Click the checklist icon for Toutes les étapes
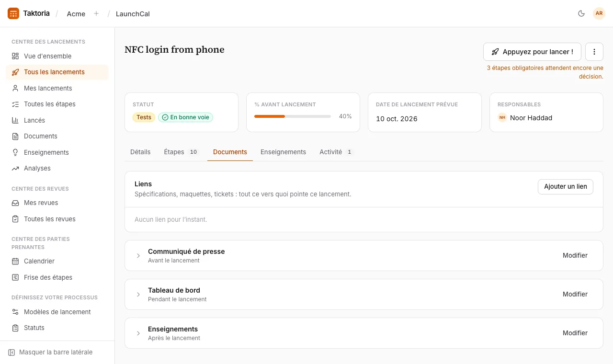The height and width of the screenshot is (364, 613). pyautogui.click(x=15, y=104)
